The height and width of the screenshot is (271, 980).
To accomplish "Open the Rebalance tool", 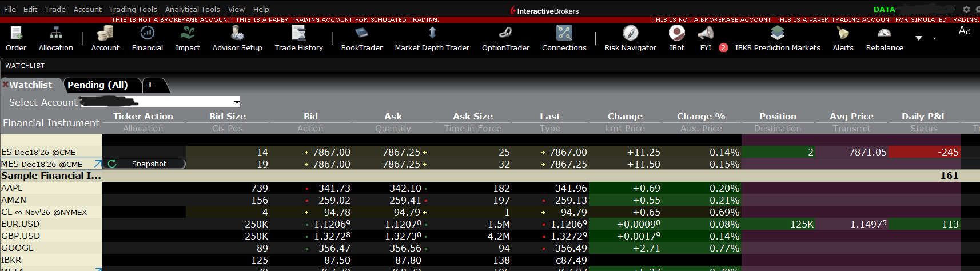I will pyautogui.click(x=885, y=38).
